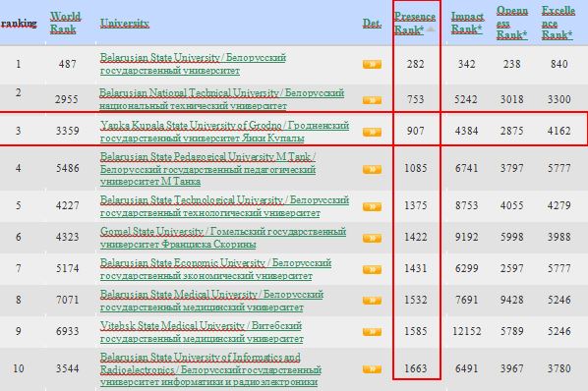Sort table by Openness Rank column

point(512,23)
